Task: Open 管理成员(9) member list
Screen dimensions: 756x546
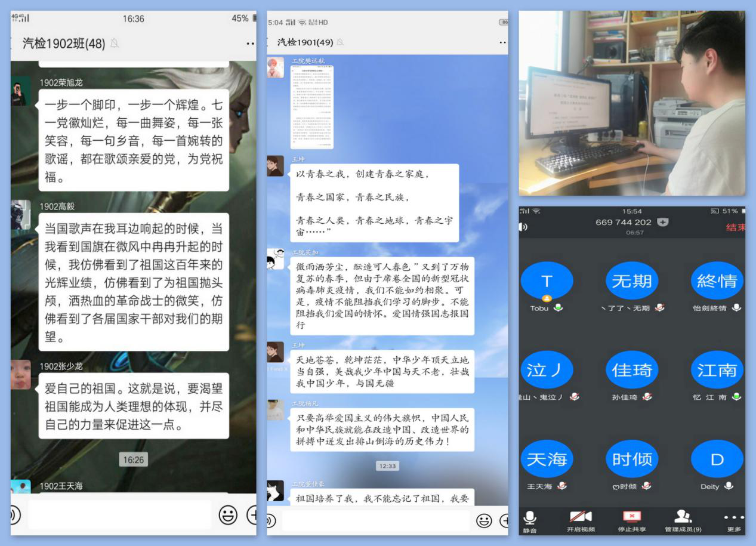Action: click(683, 521)
